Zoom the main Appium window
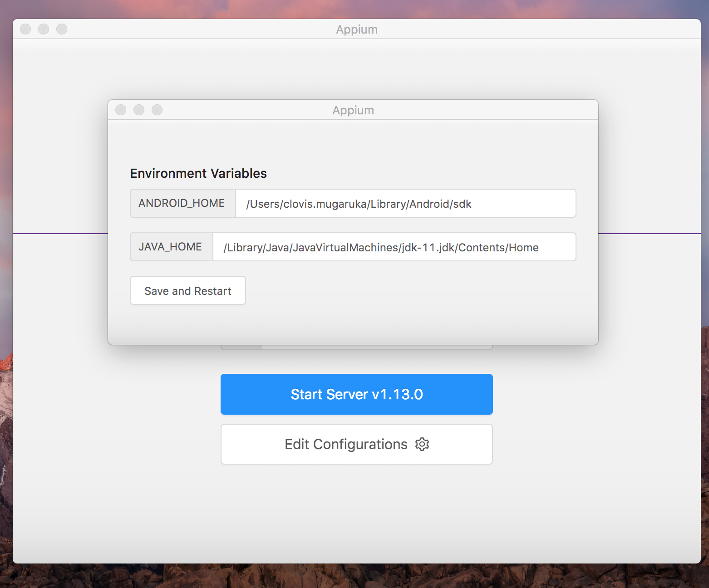Image resolution: width=709 pixels, height=588 pixels. (62, 29)
